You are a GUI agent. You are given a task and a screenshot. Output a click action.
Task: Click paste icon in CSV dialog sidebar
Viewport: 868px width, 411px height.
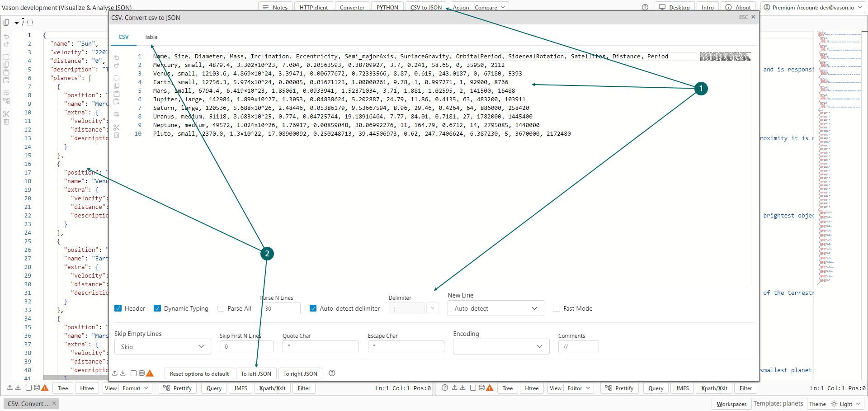pos(117,94)
